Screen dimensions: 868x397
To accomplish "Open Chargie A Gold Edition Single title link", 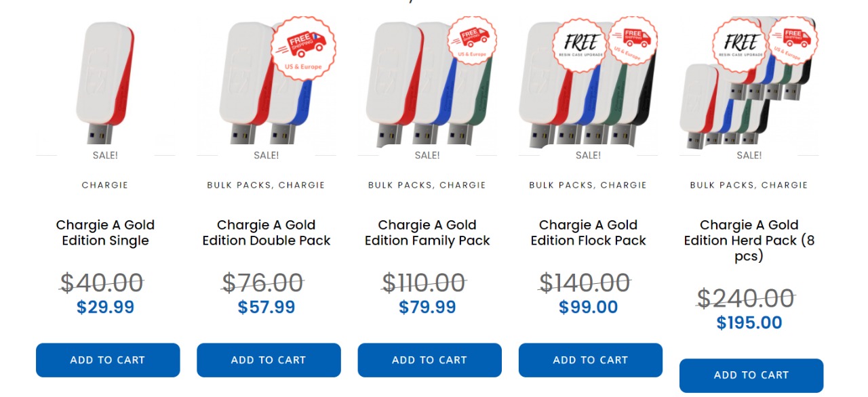I will [105, 232].
